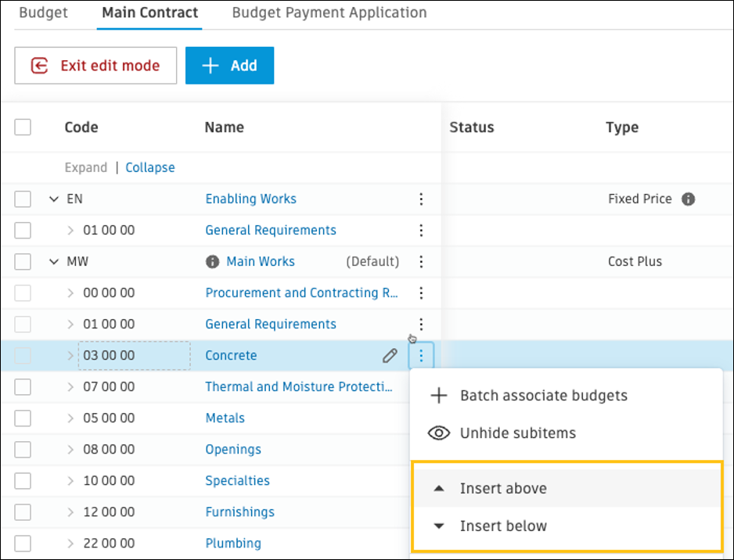The height and width of the screenshot is (560, 734).
Task: Choose Insert above from the context menu
Action: (x=503, y=488)
